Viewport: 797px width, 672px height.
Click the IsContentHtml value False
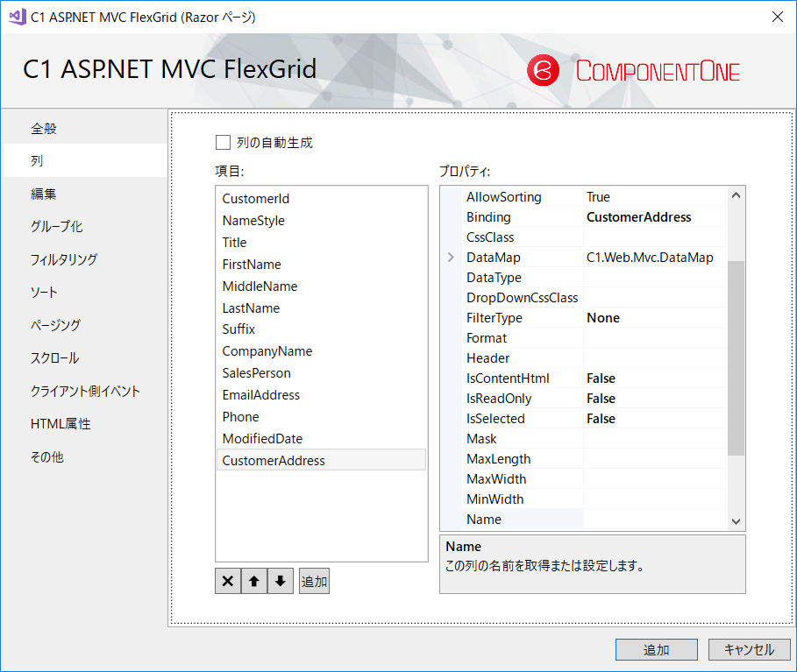[x=655, y=378]
